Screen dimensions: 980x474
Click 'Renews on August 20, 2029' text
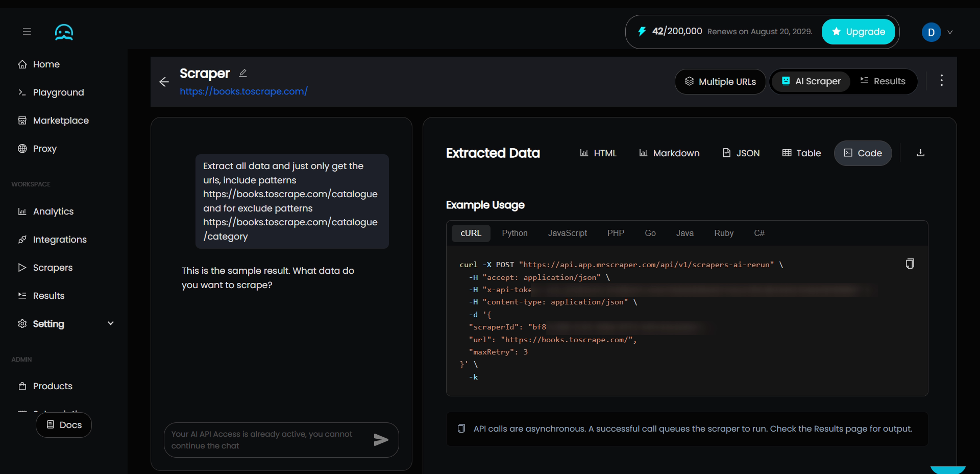click(759, 32)
